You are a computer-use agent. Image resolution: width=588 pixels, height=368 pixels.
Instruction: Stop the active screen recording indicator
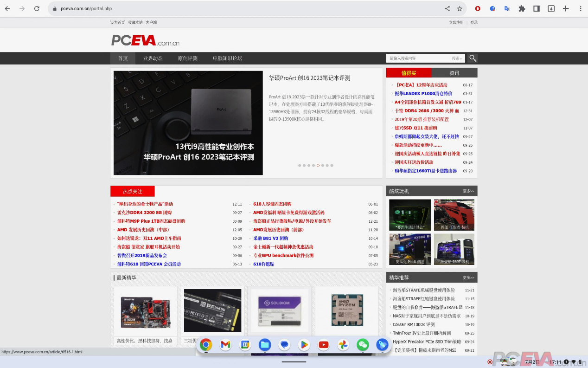(490, 362)
